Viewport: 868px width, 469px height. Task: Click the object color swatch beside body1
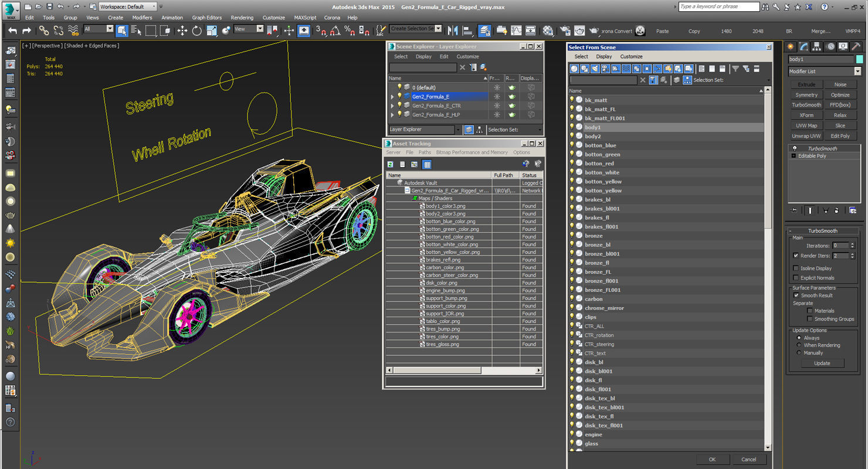(x=860, y=59)
